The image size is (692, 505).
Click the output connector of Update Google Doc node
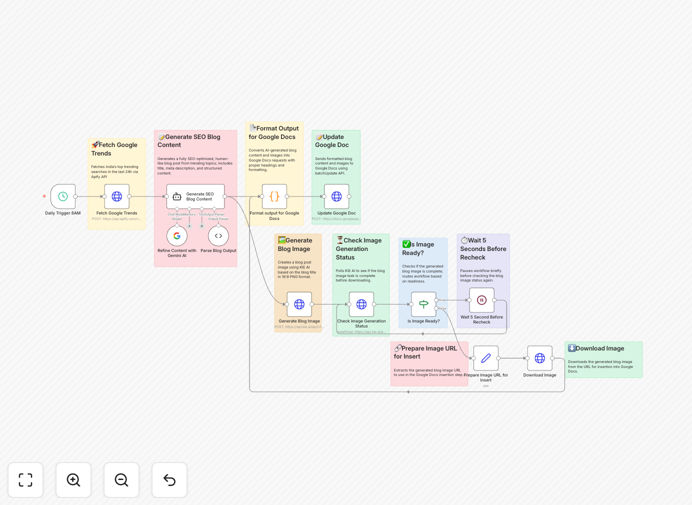350,196
